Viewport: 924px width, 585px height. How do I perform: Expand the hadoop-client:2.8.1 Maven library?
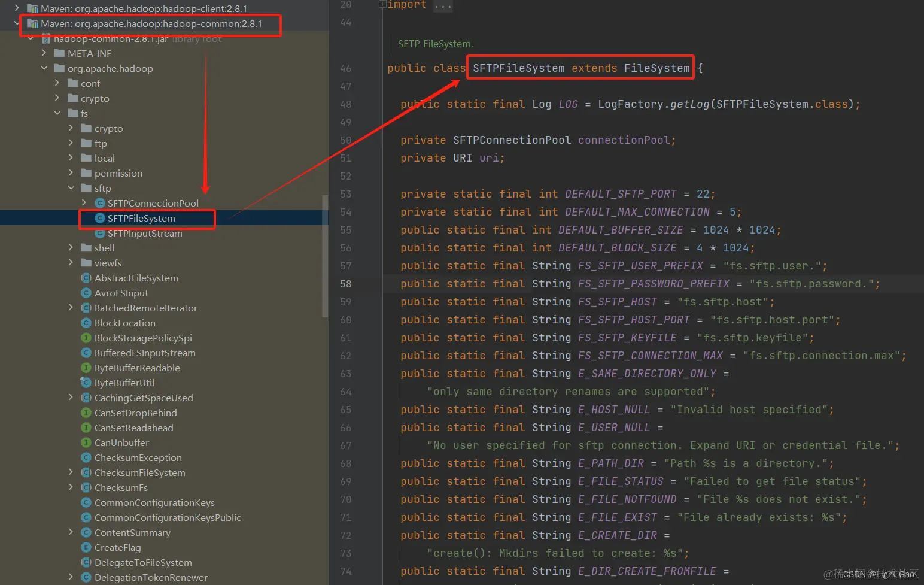click(17, 8)
